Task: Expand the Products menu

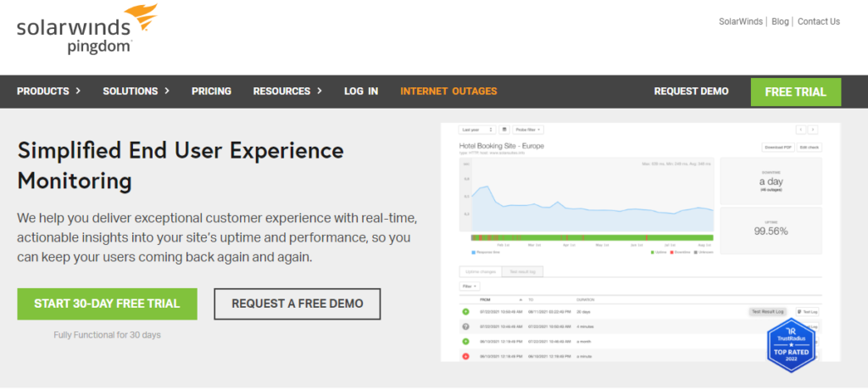Action: (48, 92)
